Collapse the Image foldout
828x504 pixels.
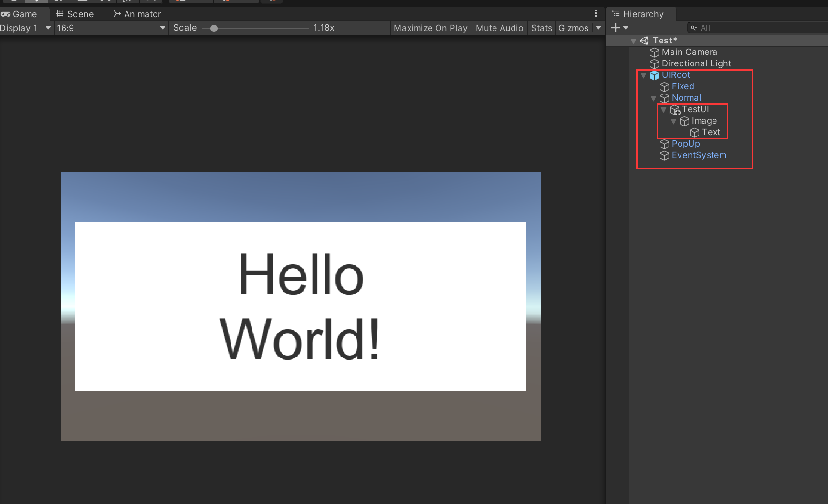[x=673, y=121]
